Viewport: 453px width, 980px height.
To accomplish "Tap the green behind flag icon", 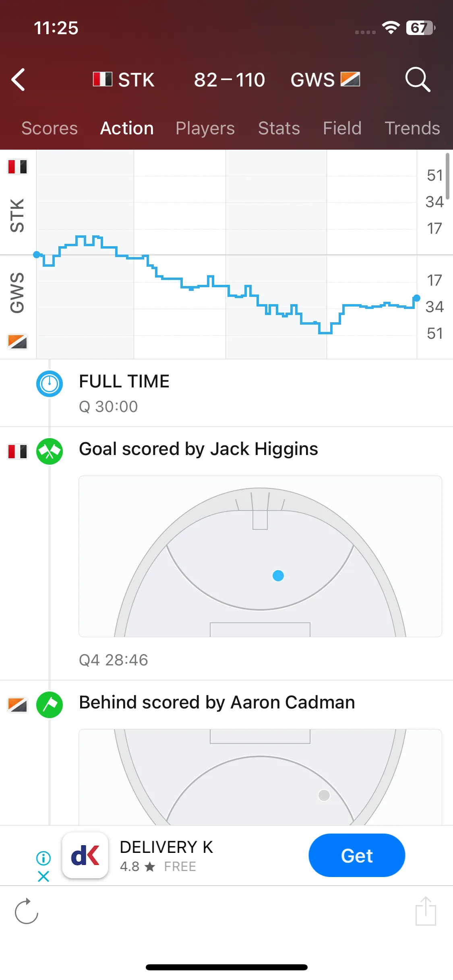I will coord(50,705).
